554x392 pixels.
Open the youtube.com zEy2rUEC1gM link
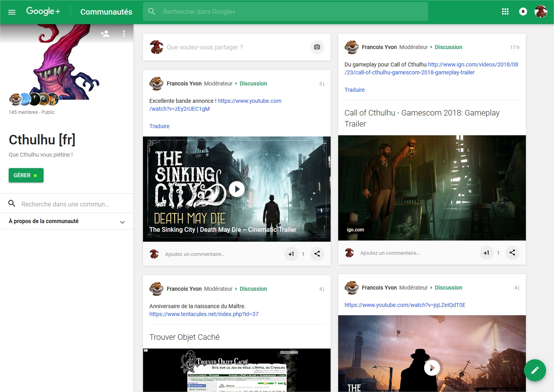(215, 105)
